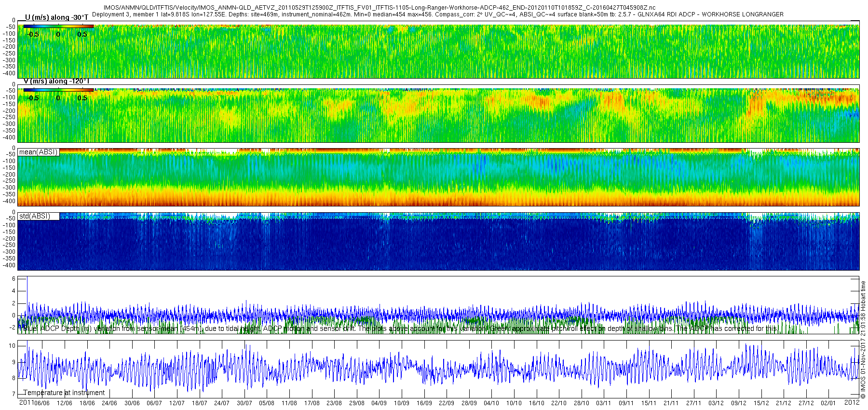Select the '18/07' date tick
Image resolution: width=868 pixels, height=410 pixels.
(x=199, y=403)
